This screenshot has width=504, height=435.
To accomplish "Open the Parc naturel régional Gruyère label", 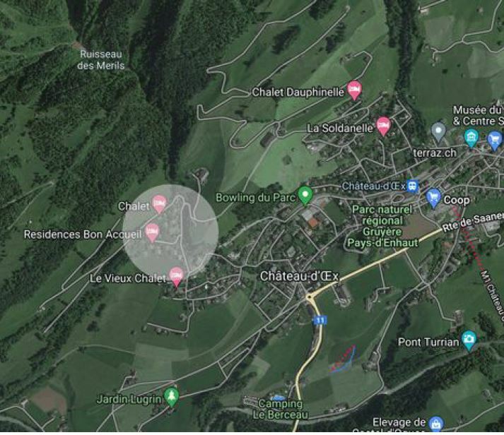I will [382, 226].
